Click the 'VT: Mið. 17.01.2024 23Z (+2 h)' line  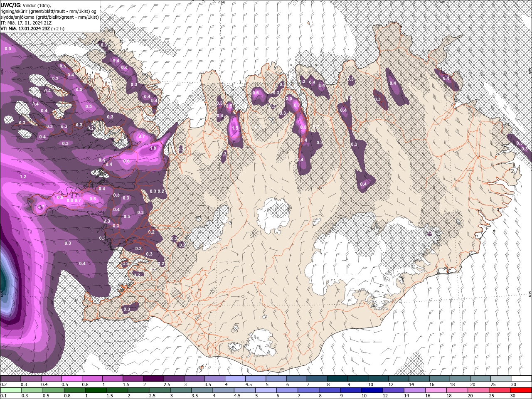(32, 29)
